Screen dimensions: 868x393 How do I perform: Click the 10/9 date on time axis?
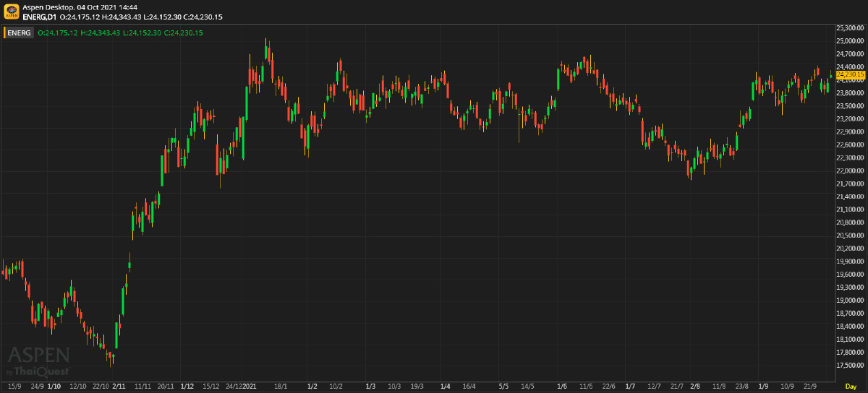tap(787, 386)
